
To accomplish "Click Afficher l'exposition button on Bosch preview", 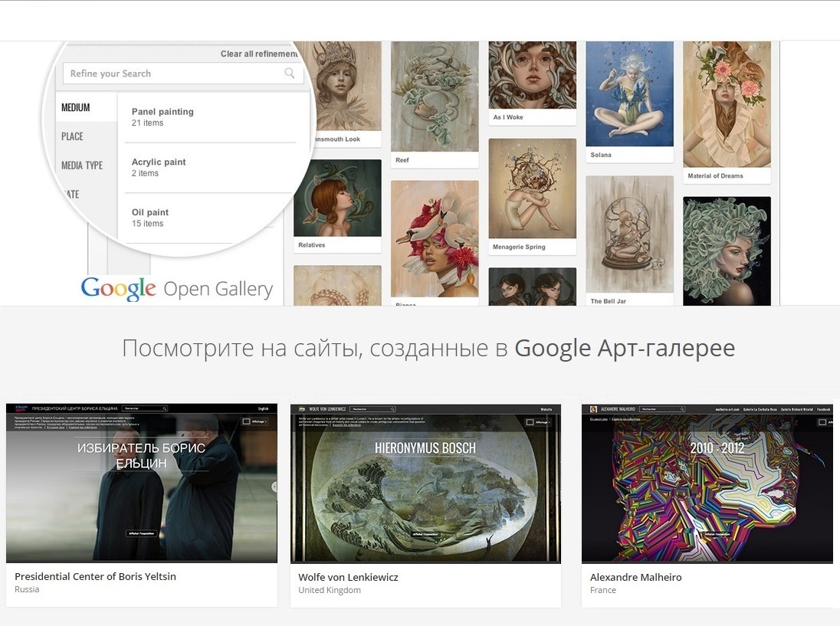I will click(x=425, y=534).
